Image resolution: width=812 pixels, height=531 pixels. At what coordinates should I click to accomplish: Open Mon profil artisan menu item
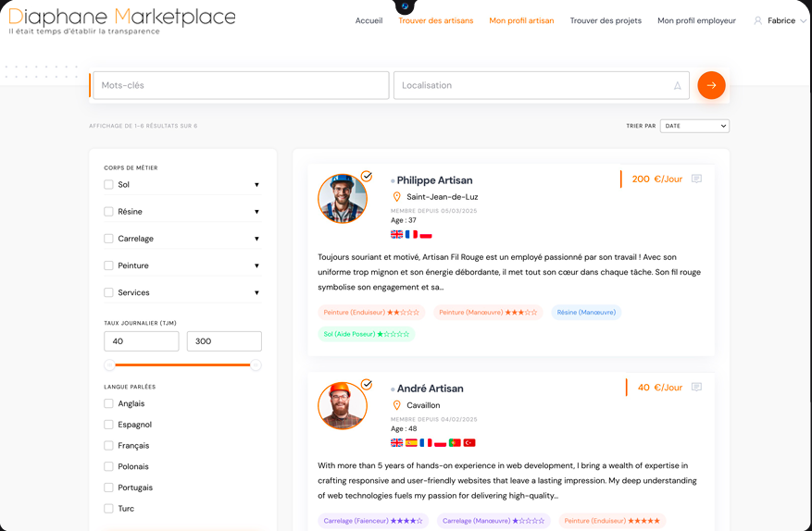point(521,20)
